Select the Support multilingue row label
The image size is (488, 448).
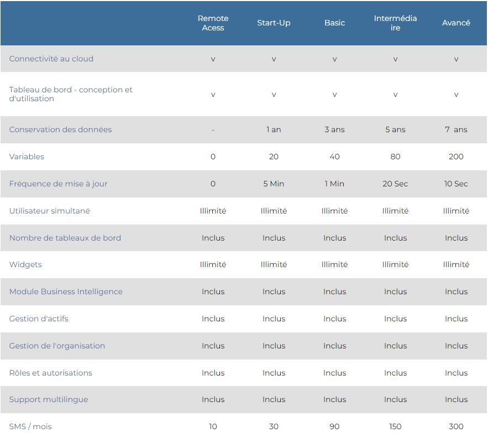[49, 399]
